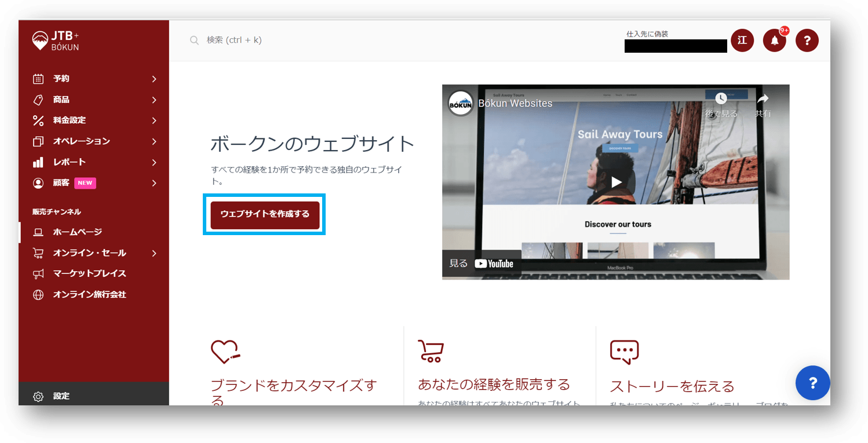Click the blue floating help button
The image size is (868, 443).
point(812,383)
